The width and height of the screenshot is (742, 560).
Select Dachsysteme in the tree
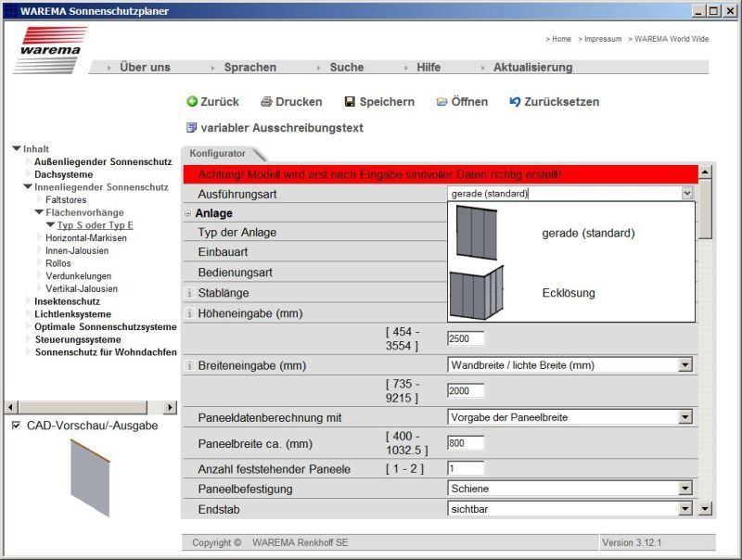tap(63, 174)
